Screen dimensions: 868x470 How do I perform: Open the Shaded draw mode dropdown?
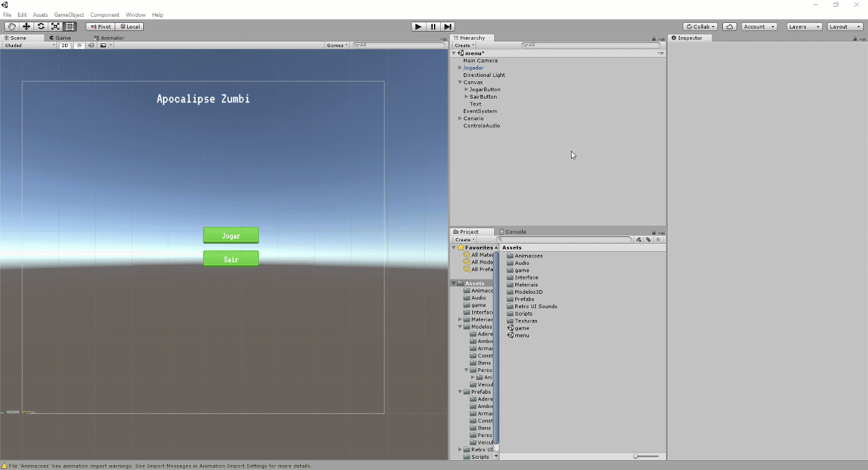[x=29, y=45]
